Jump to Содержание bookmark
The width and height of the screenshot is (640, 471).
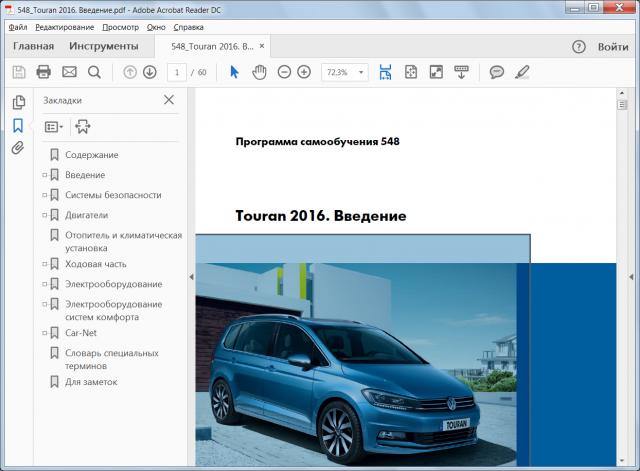pyautogui.click(x=92, y=155)
